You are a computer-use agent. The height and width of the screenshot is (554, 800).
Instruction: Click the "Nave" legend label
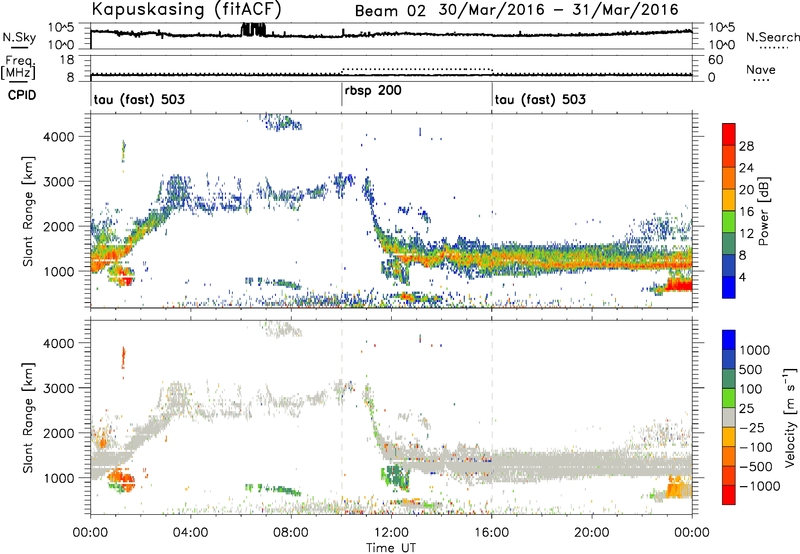point(761,70)
